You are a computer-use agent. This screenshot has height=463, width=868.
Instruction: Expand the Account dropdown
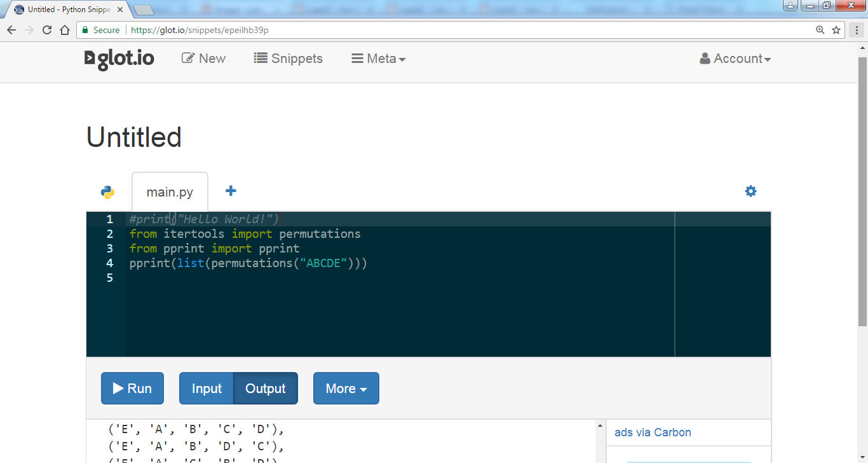pyautogui.click(x=735, y=58)
